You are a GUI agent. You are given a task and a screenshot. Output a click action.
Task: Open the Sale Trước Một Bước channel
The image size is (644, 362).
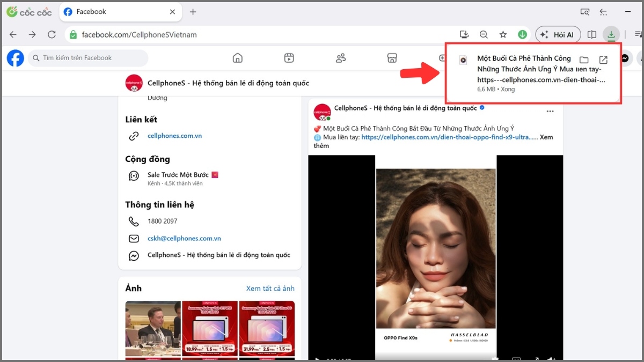point(183,175)
